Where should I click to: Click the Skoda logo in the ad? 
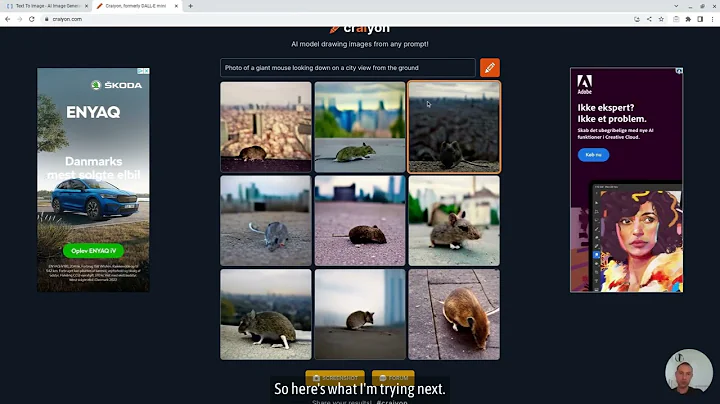pos(117,85)
